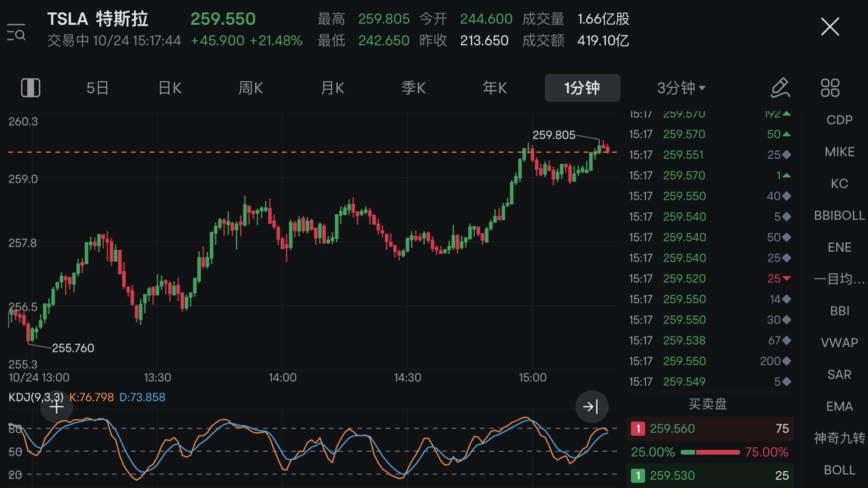Viewport: 868px width, 488px height.
Task: Switch to the 日K tab
Action: click(170, 88)
